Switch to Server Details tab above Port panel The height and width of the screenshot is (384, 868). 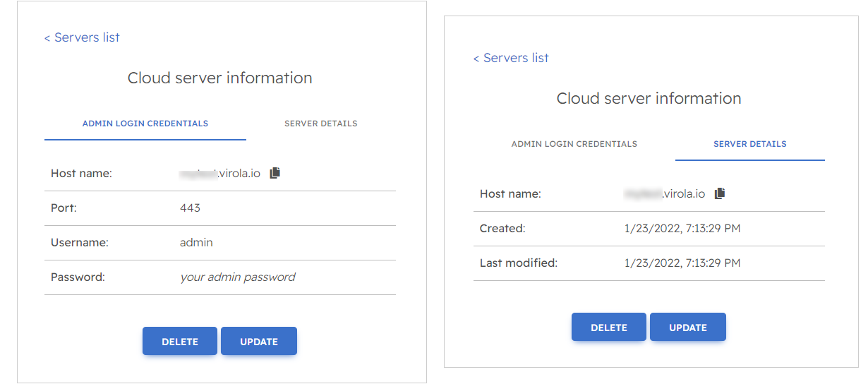[320, 124]
